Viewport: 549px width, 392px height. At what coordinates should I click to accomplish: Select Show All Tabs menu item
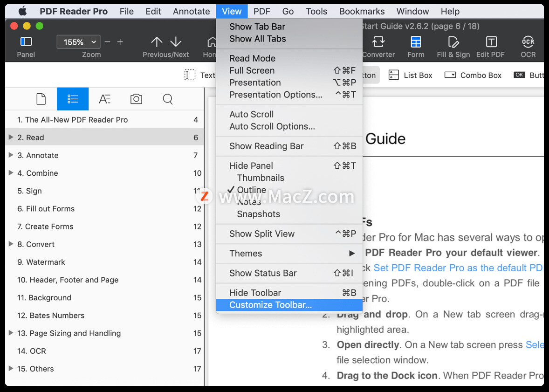(x=289, y=39)
